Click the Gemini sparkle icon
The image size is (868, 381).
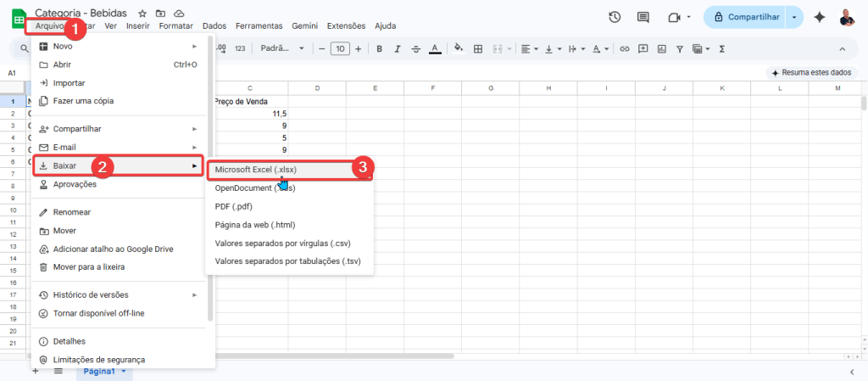pos(819,17)
